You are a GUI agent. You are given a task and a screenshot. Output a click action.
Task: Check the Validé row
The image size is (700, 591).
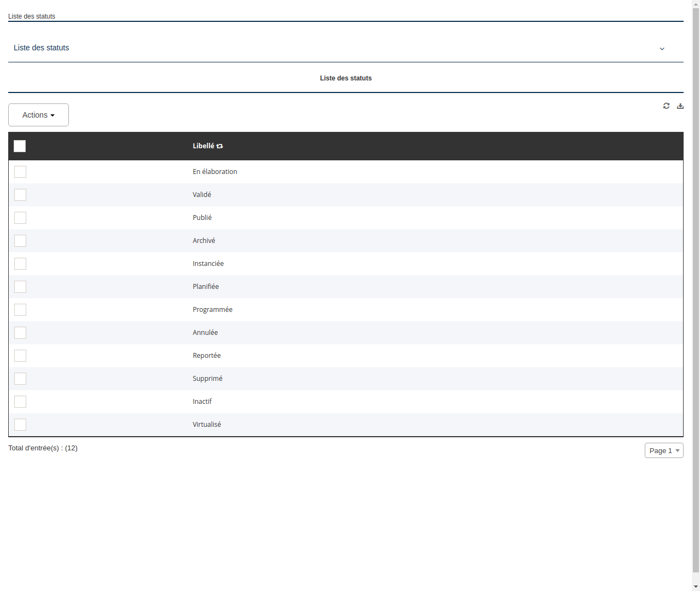point(20,195)
